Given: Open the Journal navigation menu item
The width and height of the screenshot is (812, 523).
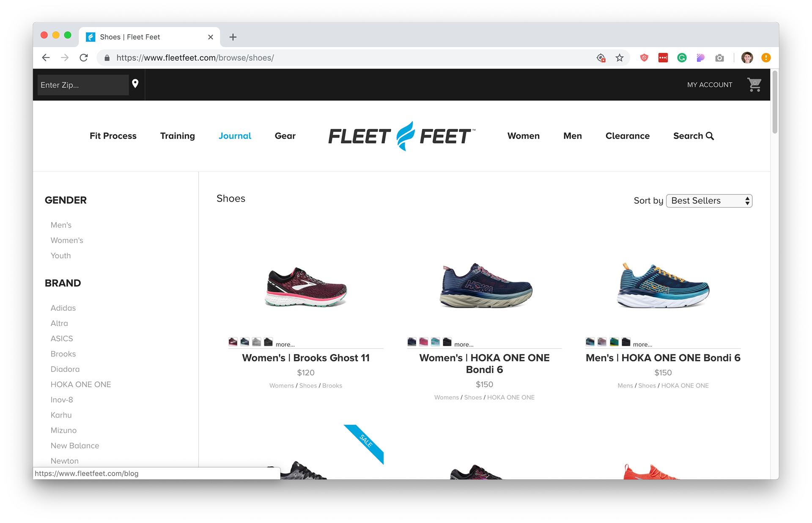Looking at the screenshot, I should tap(235, 136).
